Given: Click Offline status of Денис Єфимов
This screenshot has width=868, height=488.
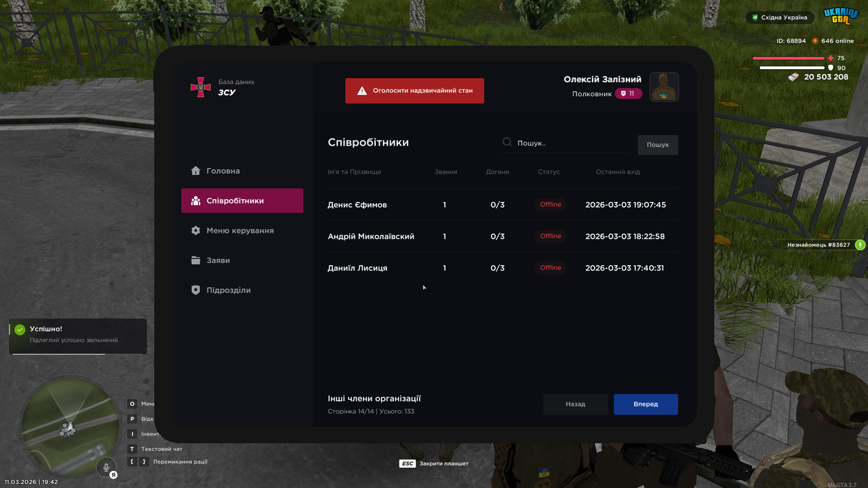Looking at the screenshot, I should click(x=551, y=204).
